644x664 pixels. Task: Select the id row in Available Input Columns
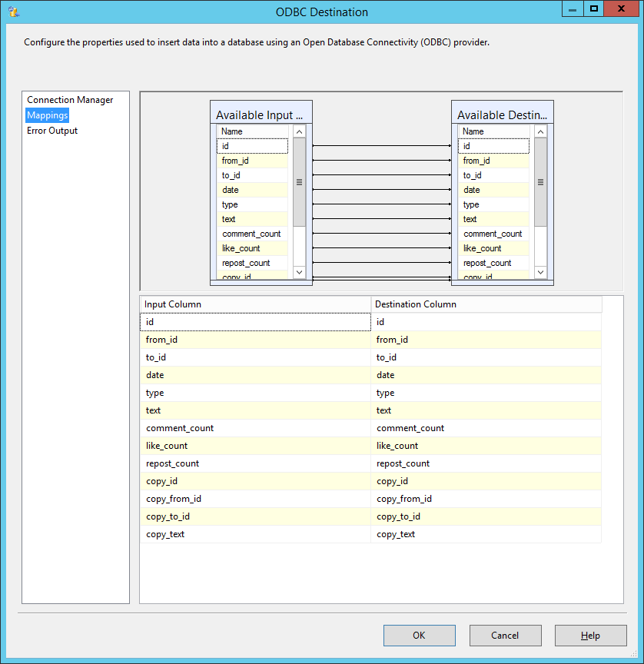pyautogui.click(x=251, y=145)
